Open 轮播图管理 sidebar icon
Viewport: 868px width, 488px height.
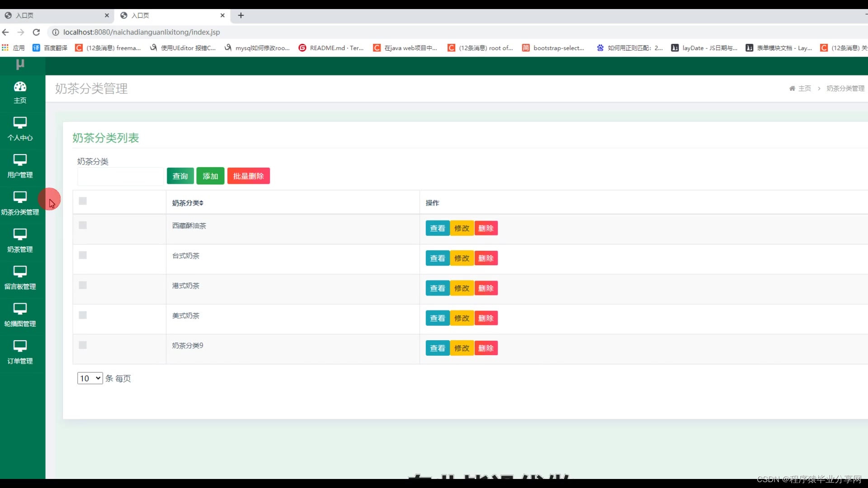[20, 309]
